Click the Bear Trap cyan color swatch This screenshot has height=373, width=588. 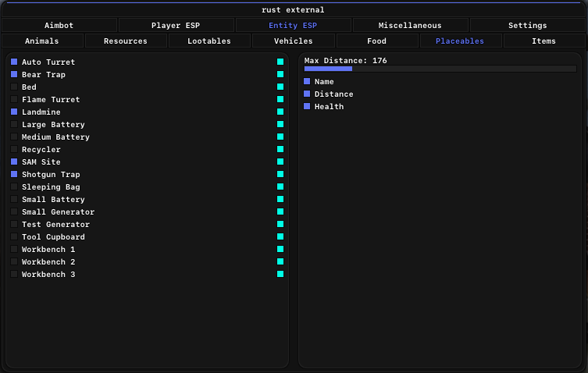(x=280, y=74)
